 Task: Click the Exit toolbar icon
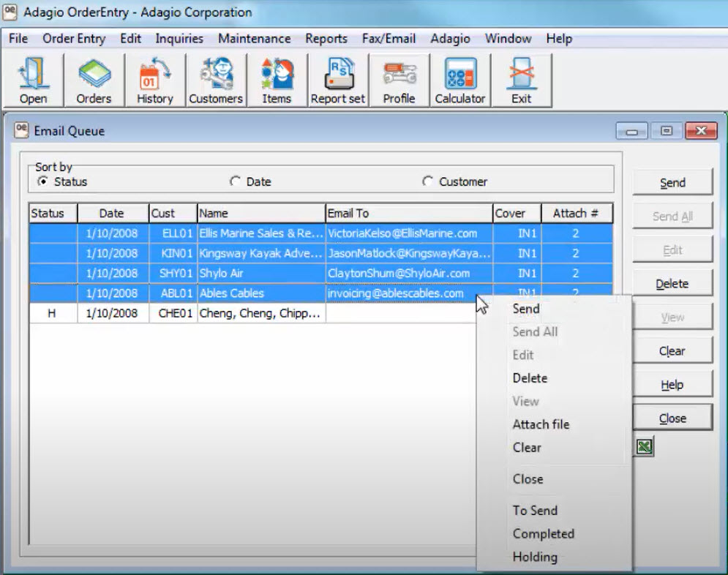[x=521, y=80]
